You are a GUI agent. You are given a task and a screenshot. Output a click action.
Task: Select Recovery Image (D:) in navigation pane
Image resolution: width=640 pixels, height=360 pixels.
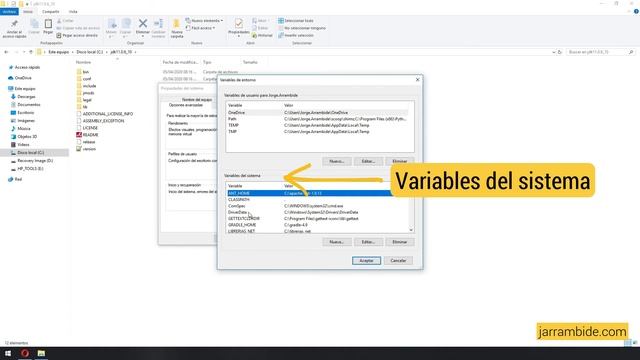pyautogui.click(x=35, y=160)
